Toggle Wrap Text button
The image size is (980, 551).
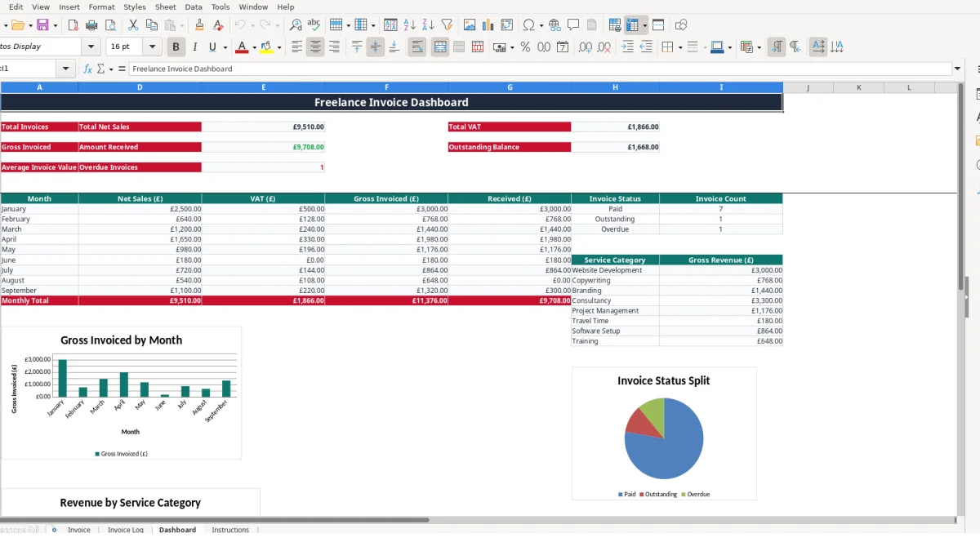point(417,47)
